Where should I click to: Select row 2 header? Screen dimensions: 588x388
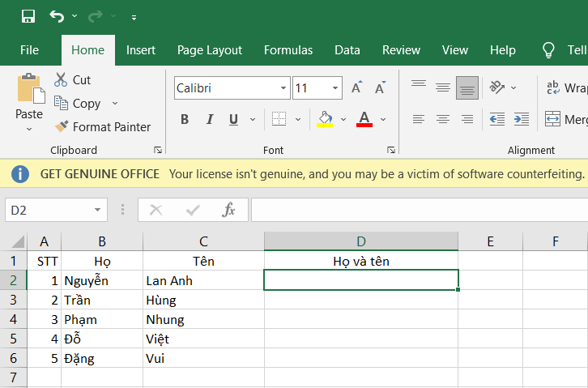point(14,280)
